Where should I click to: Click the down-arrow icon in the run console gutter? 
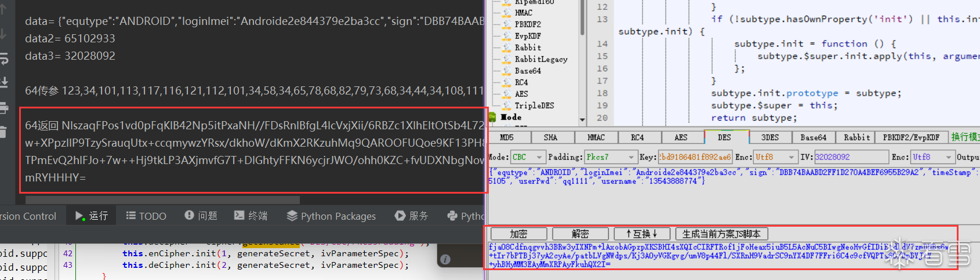[x=3, y=33]
